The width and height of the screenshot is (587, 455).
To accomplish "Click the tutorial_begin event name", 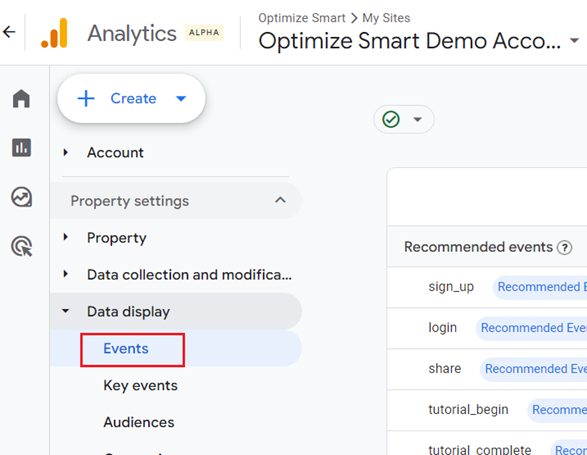I will (468, 410).
